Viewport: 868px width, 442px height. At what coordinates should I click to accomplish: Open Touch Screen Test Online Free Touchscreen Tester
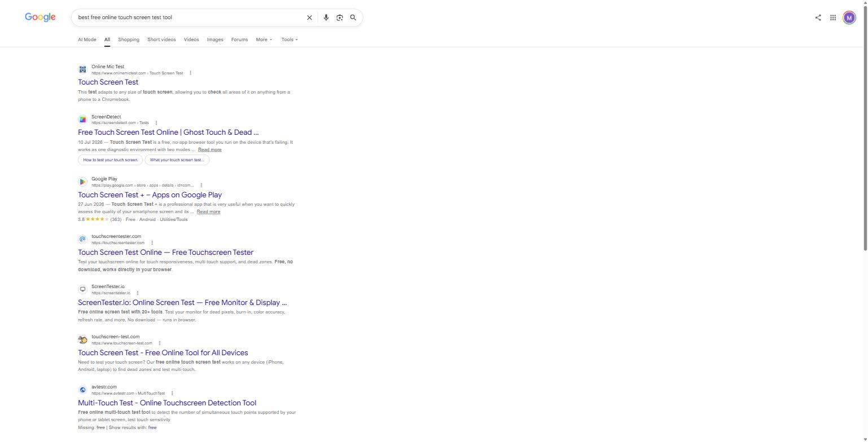tap(165, 253)
